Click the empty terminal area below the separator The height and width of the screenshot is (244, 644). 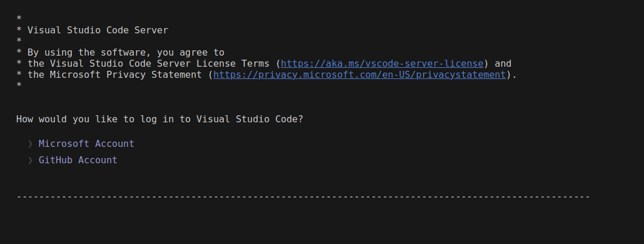(321, 222)
